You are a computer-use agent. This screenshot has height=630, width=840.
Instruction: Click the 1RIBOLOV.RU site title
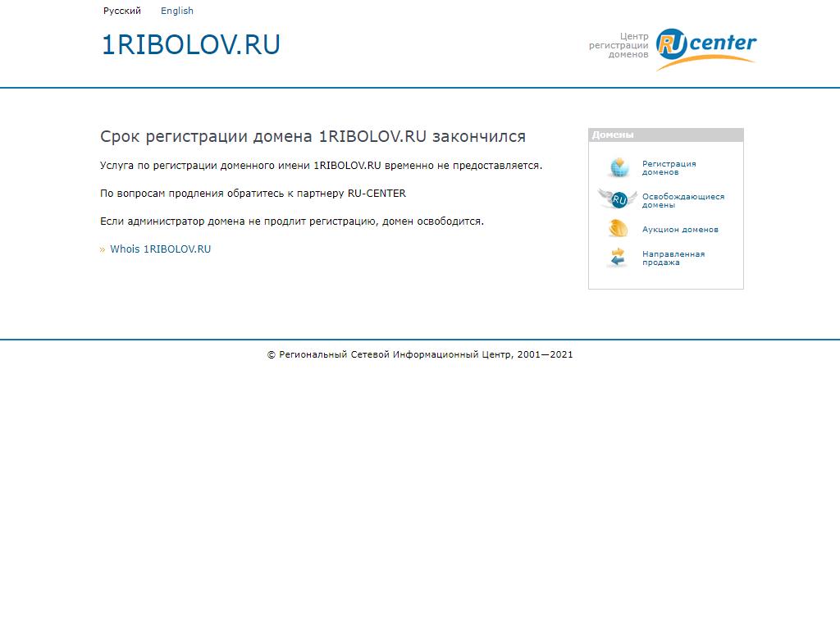click(190, 45)
